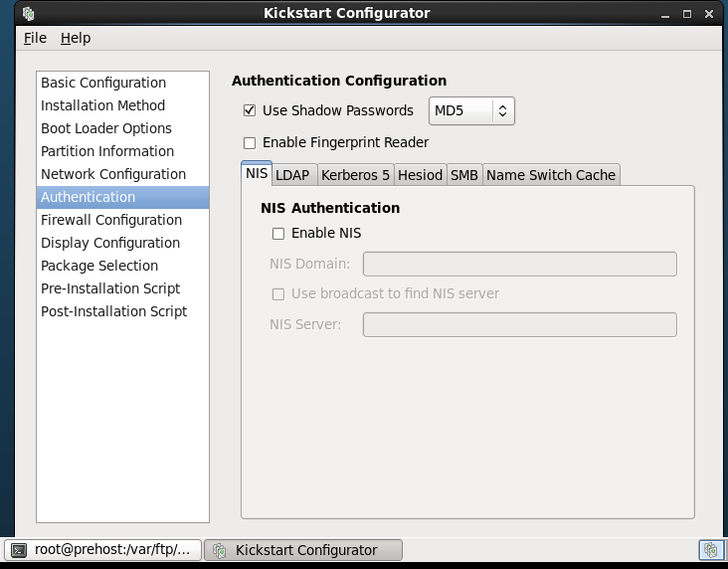Select Post-Installation Script in the sidebar

122,311
